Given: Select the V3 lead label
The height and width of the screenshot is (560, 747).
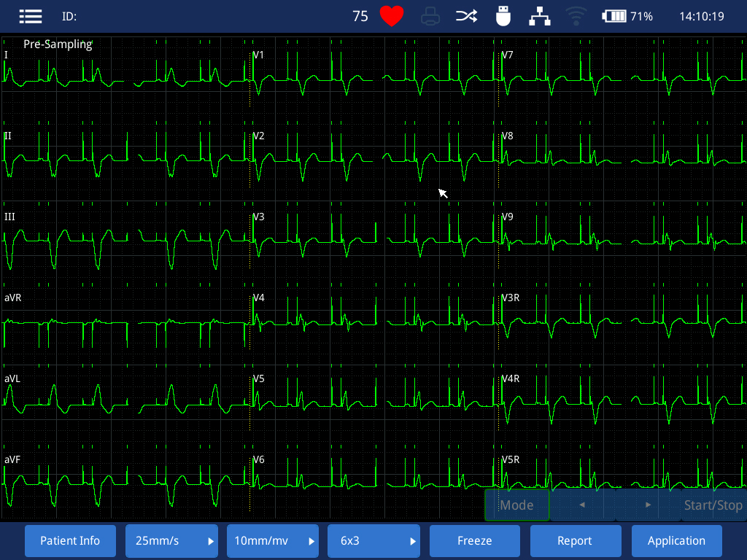Looking at the screenshot, I should tap(258, 217).
